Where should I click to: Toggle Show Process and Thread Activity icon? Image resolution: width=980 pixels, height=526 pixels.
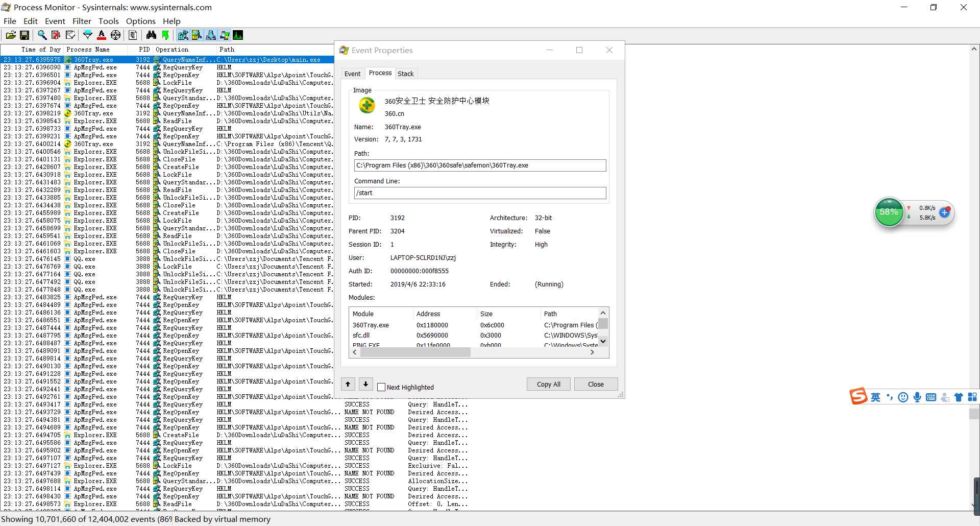(225, 35)
